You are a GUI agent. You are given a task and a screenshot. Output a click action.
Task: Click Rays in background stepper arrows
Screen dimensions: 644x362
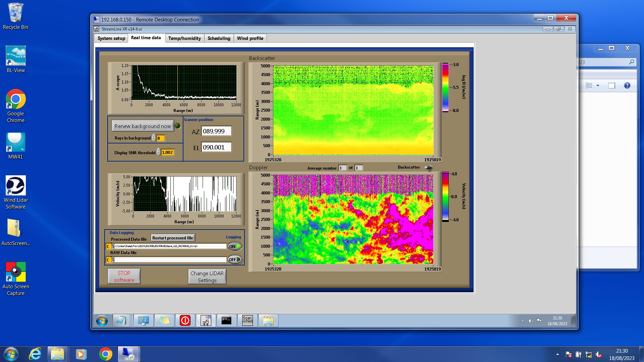154,138
